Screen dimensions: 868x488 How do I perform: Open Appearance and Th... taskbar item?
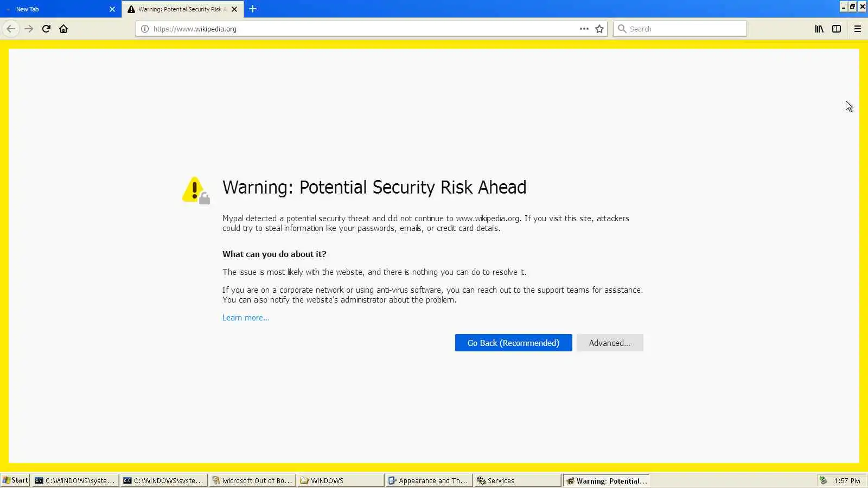(429, 480)
